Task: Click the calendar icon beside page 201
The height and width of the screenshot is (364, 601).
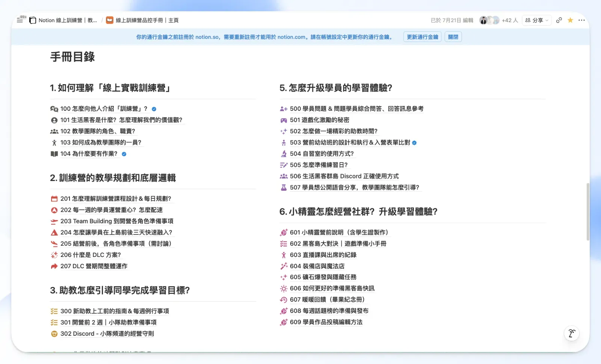Action: click(x=54, y=199)
